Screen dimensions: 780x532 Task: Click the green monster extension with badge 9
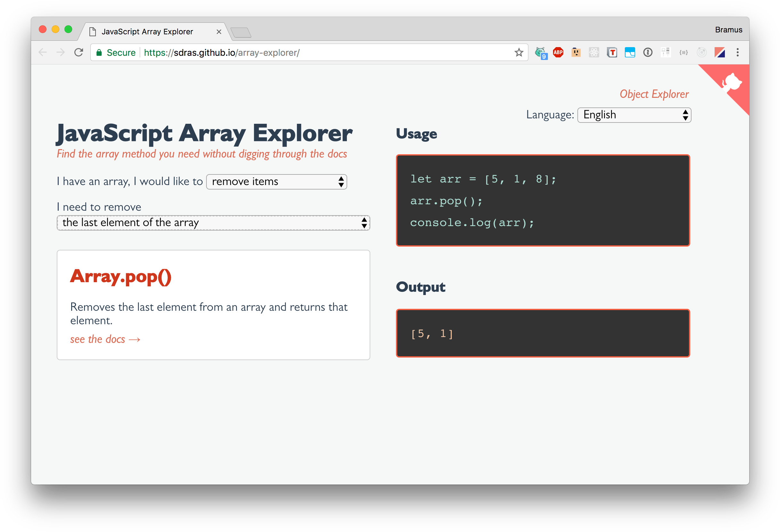[x=540, y=52]
